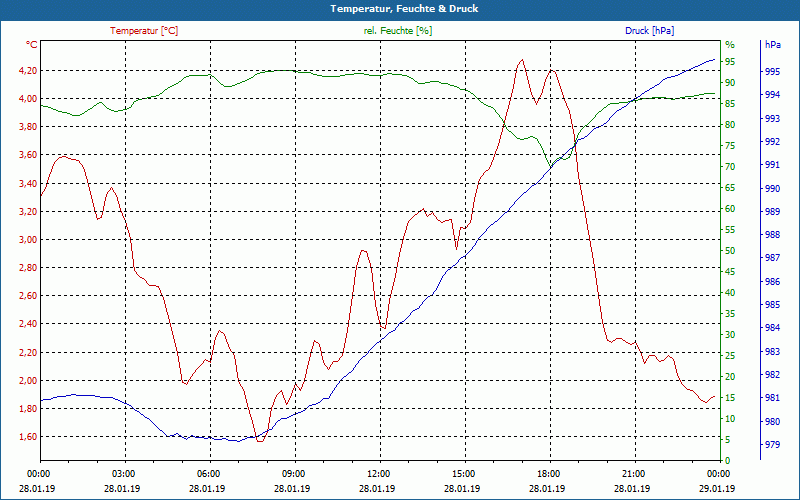Screen dimensions: 800x500
Task: Click the "15:00" time axis label
Action: [x=462, y=474]
